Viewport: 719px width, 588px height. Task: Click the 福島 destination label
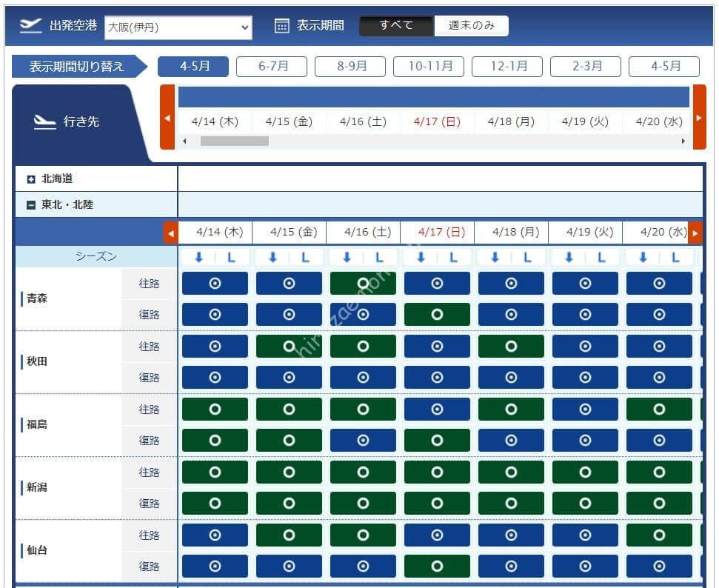[x=37, y=424]
